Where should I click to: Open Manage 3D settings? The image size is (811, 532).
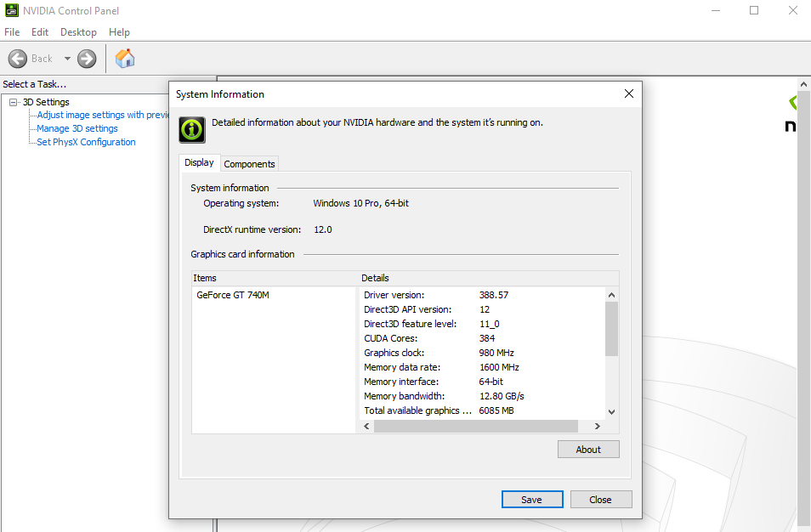tap(77, 128)
